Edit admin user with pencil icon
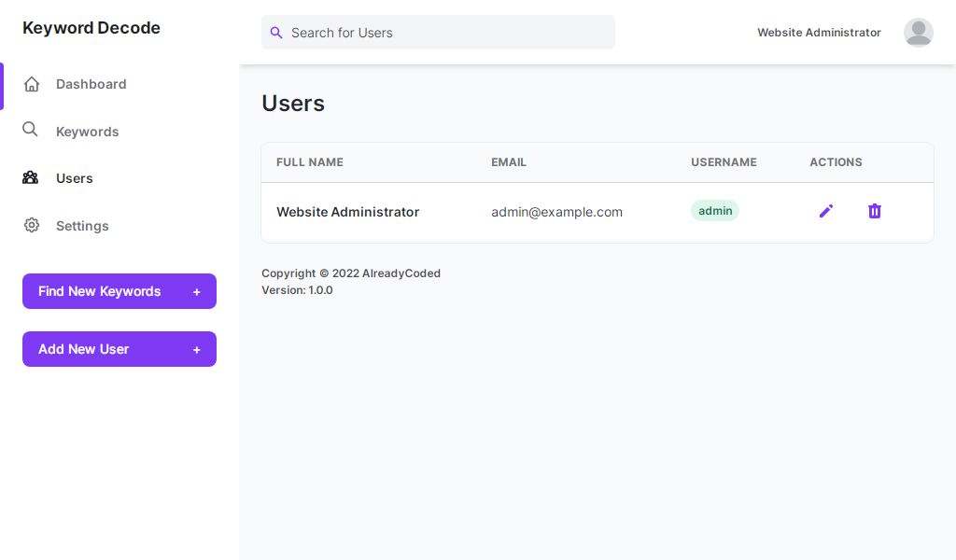956x560 pixels. pos(825,211)
